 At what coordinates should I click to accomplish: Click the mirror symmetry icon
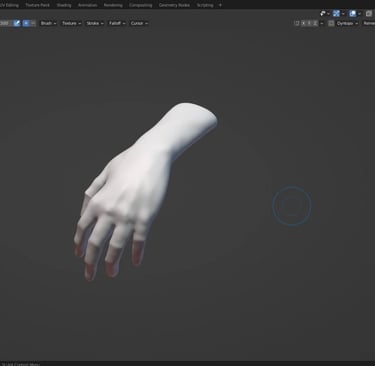pyautogui.click(x=297, y=23)
